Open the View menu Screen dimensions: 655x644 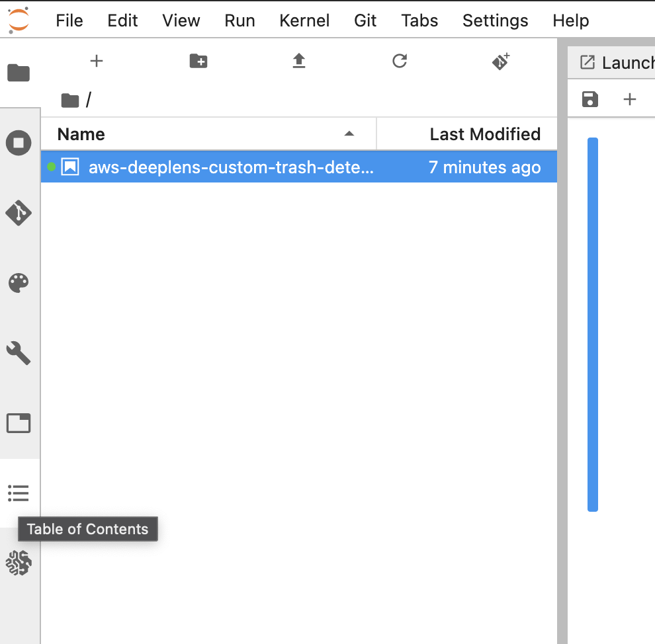click(x=181, y=20)
